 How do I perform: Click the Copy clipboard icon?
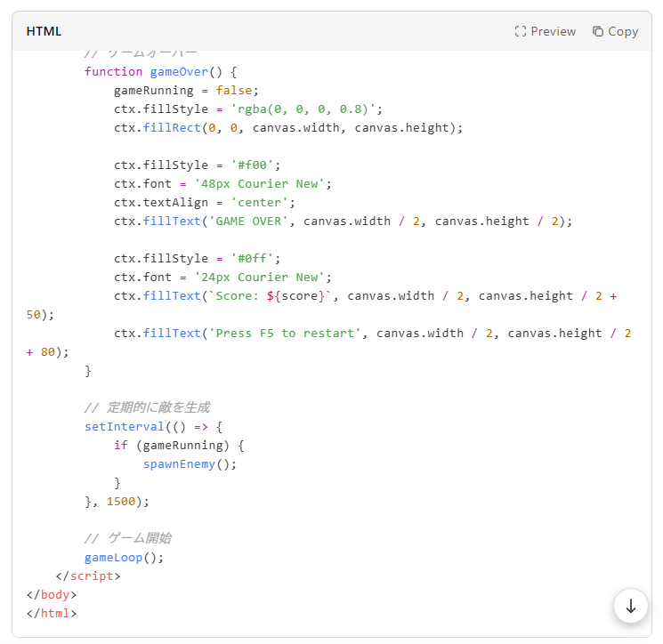(598, 31)
